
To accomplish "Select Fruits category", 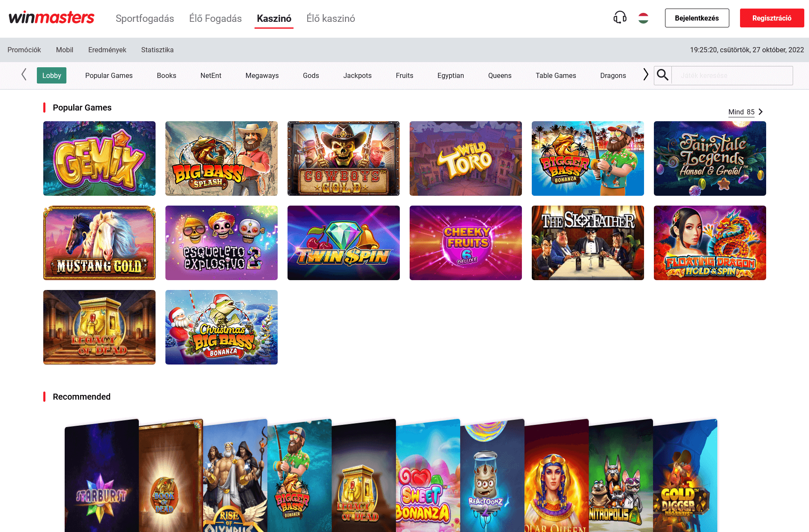I will click(x=404, y=75).
